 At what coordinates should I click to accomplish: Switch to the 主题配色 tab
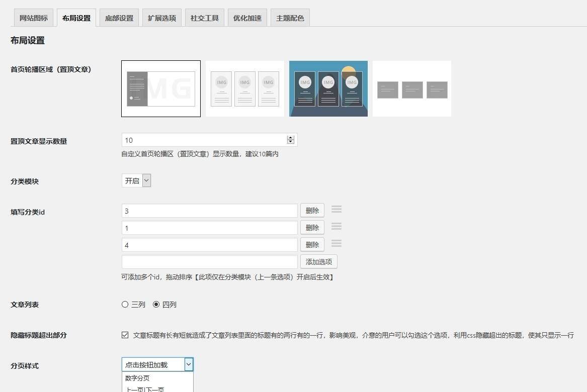[290, 18]
